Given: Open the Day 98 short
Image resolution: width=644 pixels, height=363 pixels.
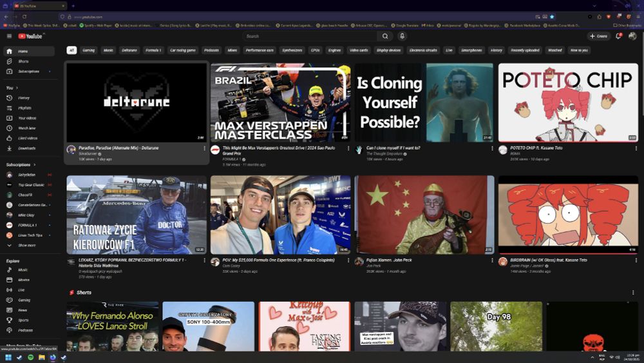Looking at the screenshot, I should (x=496, y=326).
